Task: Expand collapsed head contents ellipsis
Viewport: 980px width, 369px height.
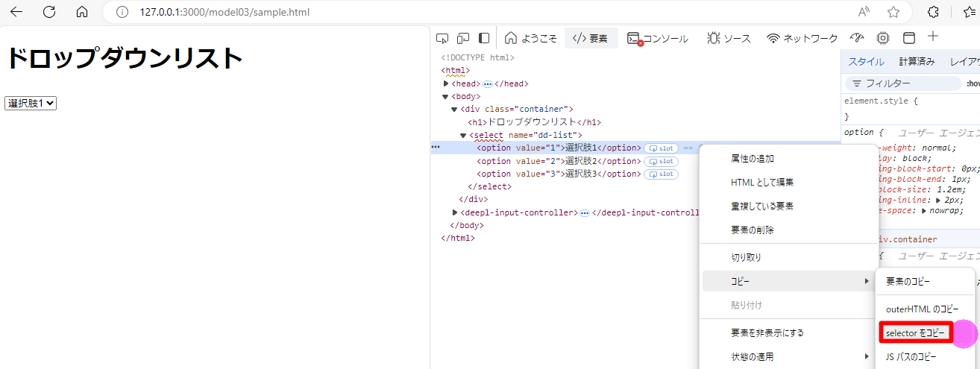Action: [x=488, y=84]
